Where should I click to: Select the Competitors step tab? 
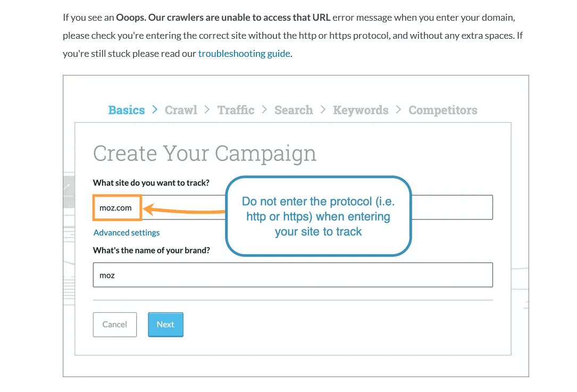(443, 110)
